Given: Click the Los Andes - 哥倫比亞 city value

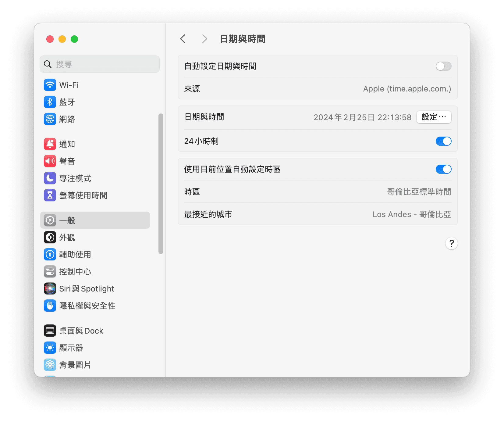Looking at the screenshot, I should click(412, 214).
